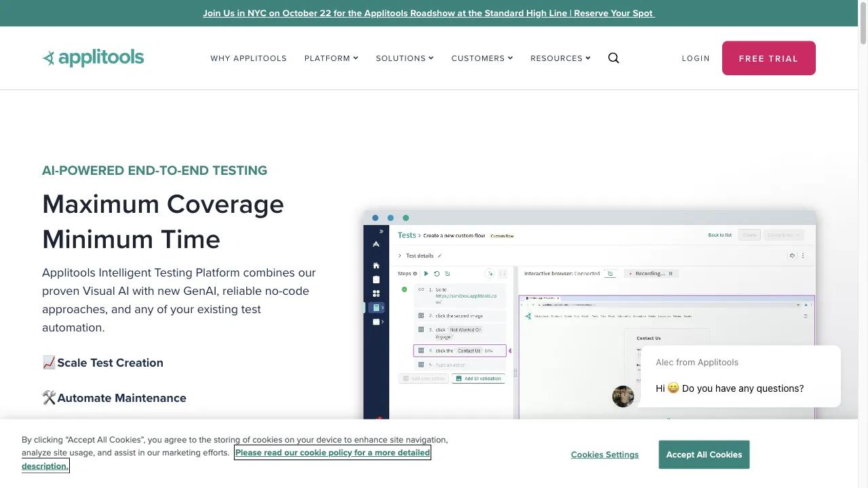Viewport: 868px width, 488px height.
Task: Click the Login link
Action: pyautogui.click(x=696, y=58)
